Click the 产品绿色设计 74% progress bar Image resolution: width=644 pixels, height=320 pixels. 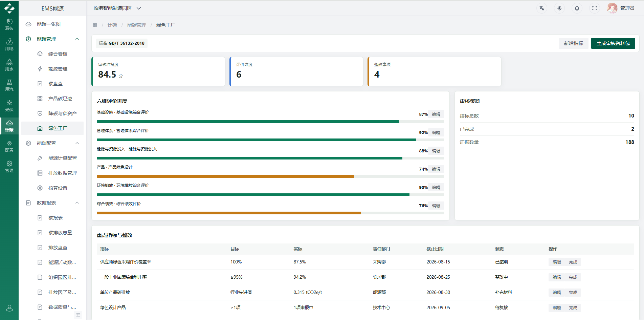[270, 176]
